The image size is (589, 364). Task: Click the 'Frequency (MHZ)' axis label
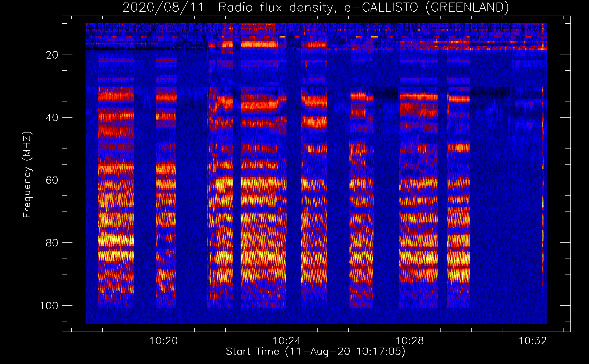pos(27,175)
